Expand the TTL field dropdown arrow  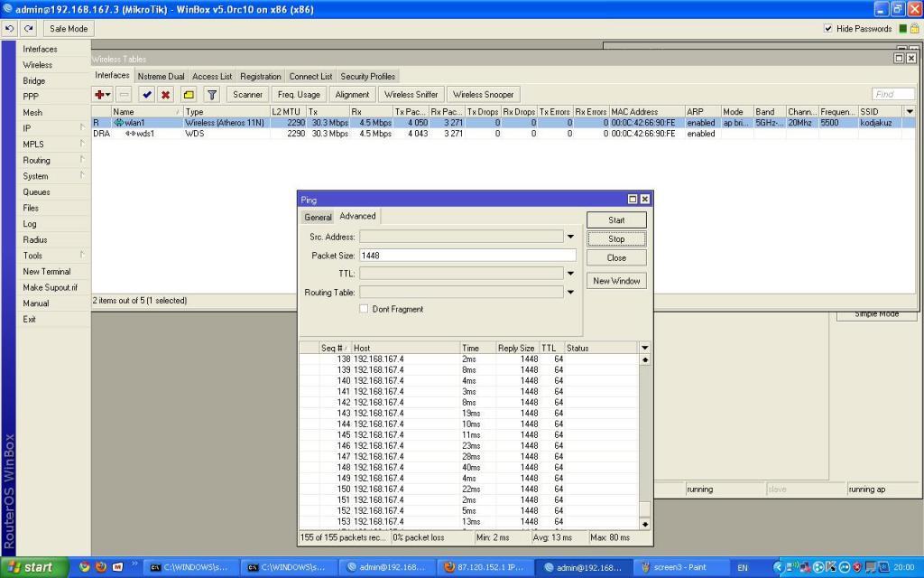pyautogui.click(x=570, y=273)
